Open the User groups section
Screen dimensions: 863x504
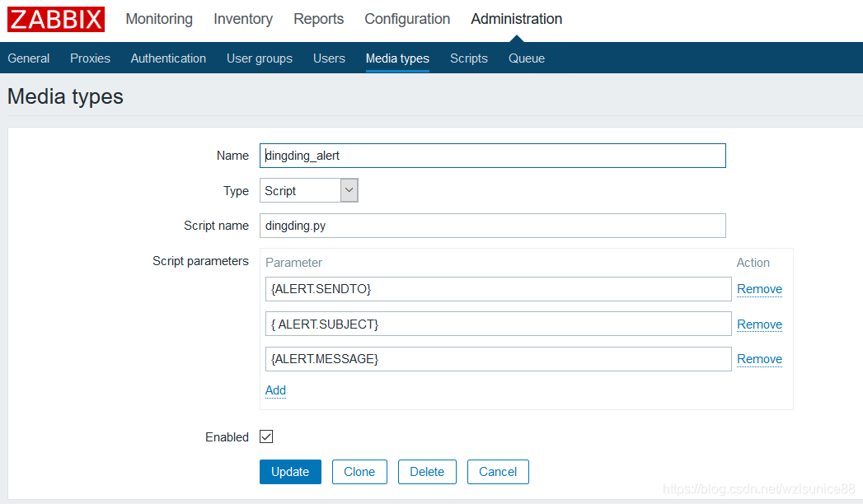click(260, 58)
